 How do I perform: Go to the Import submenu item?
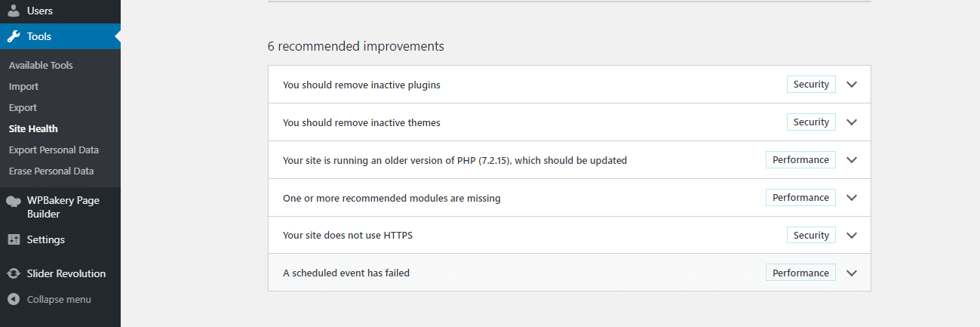click(x=23, y=86)
